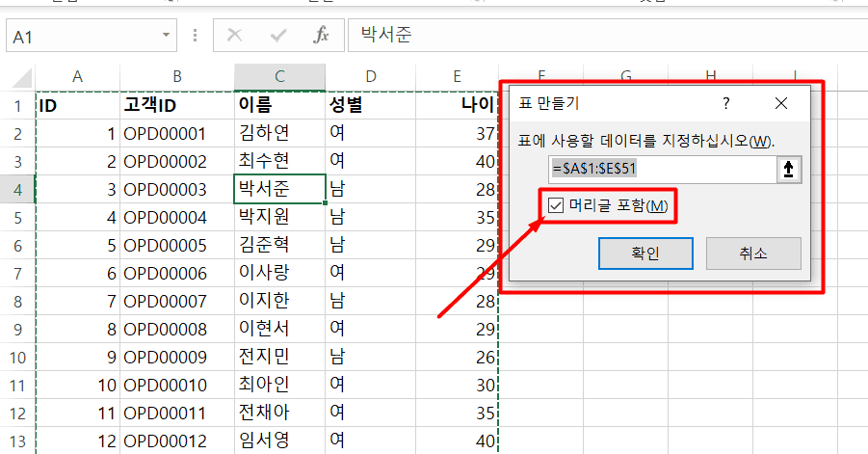Click gender cell 남 in 박지원 row
Image resolution: width=868 pixels, height=454 pixels.
[370, 217]
